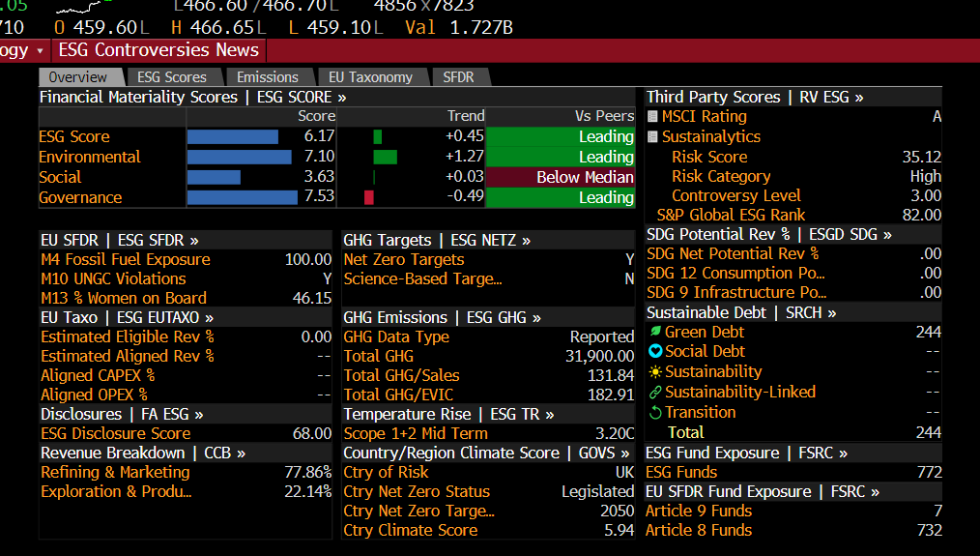Select M10 UNGC Violations field
The width and height of the screenshot is (980, 556).
[x=187, y=278]
